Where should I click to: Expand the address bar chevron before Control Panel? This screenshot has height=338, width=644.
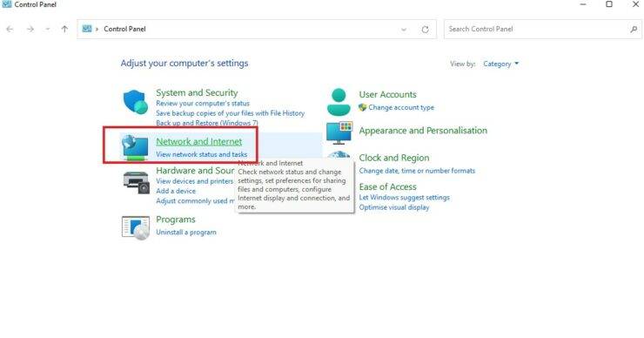[97, 30]
